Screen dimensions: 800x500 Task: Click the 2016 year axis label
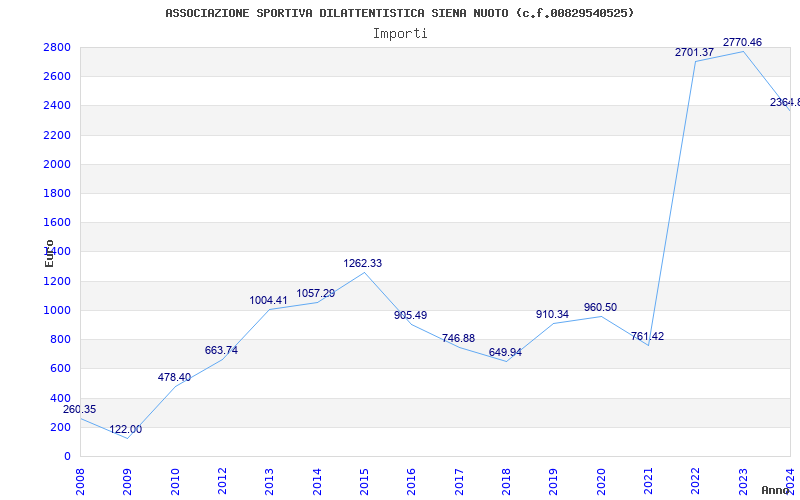tap(412, 482)
